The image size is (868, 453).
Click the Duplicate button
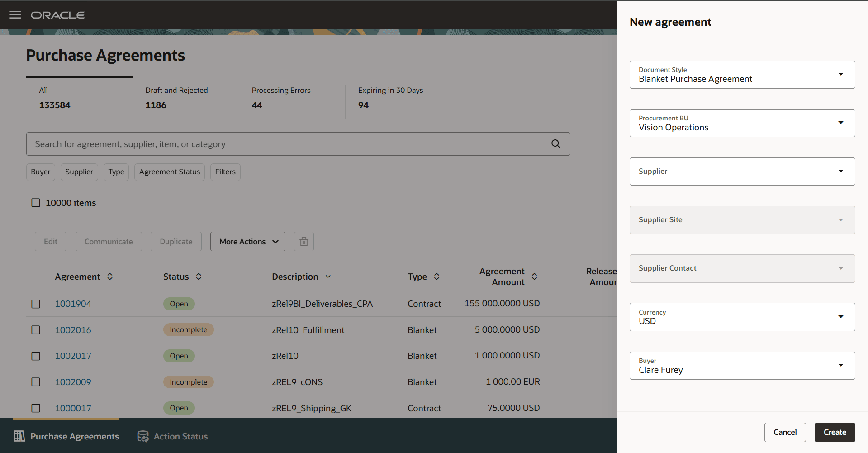coord(176,242)
